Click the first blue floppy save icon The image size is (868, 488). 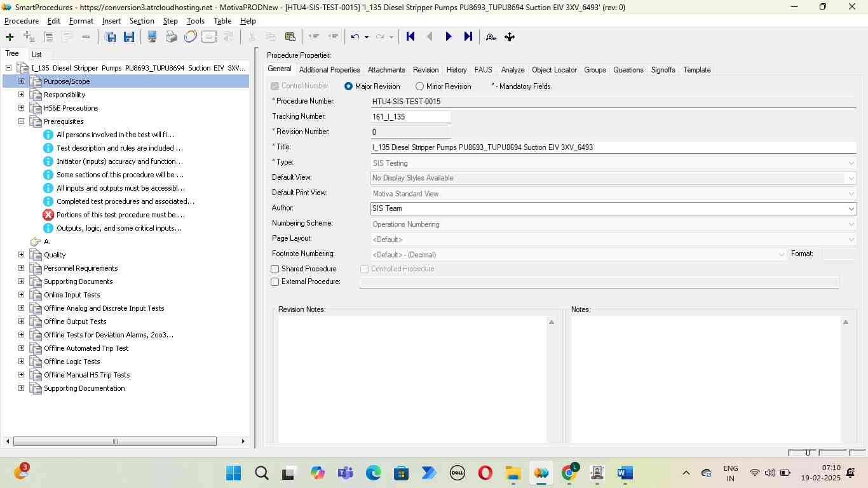point(110,37)
